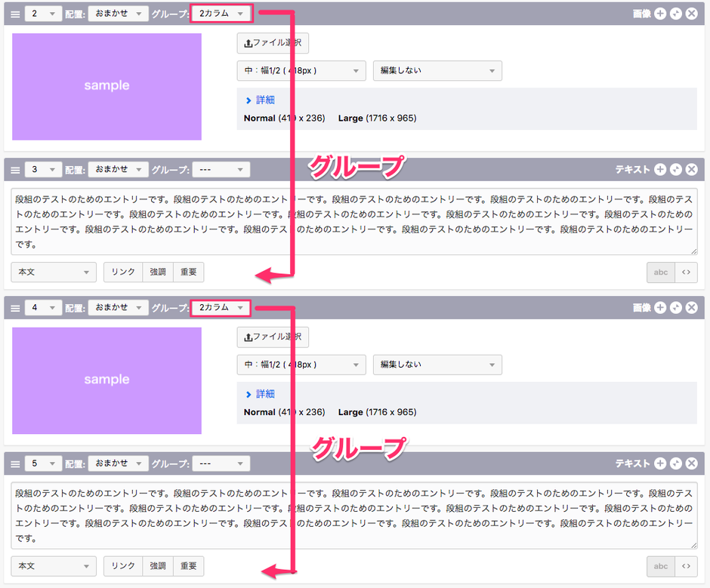The height and width of the screenshot is (588, 710).
Task: Click the drag handle icon for unit 2
Action: [x=15, y=14]
